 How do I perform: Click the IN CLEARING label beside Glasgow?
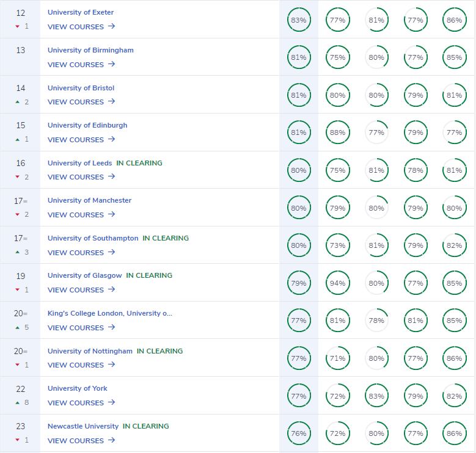(149, 275)
